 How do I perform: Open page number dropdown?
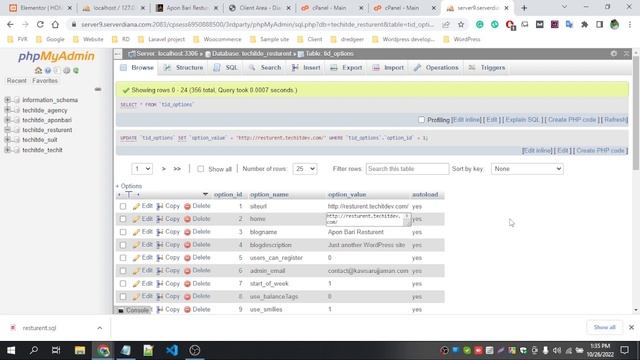tap(142, 169)
